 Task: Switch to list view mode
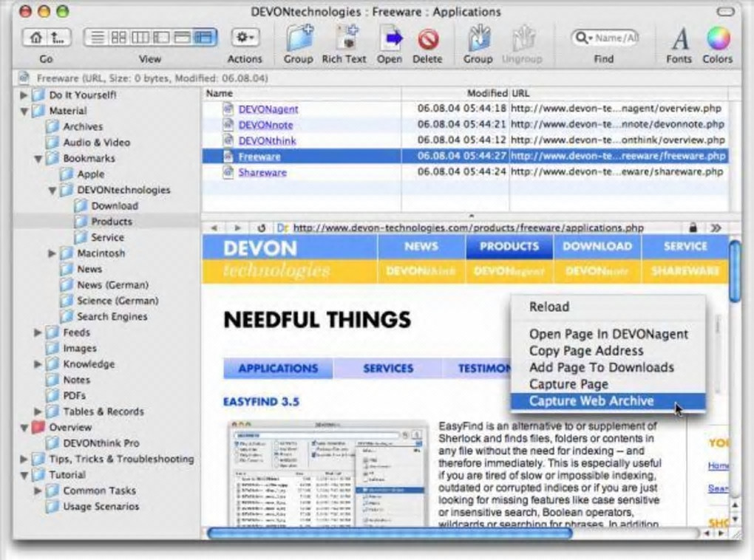tap(97, 38)
